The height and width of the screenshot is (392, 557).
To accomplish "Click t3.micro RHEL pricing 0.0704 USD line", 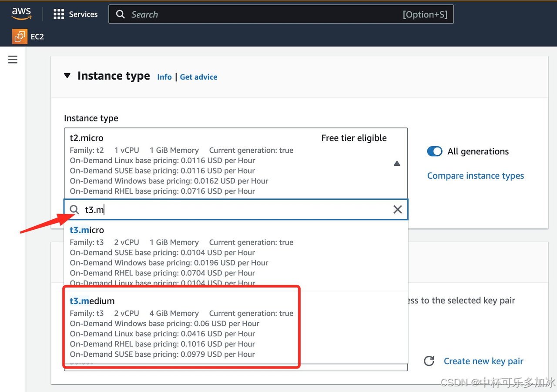I will pos(162,273).
